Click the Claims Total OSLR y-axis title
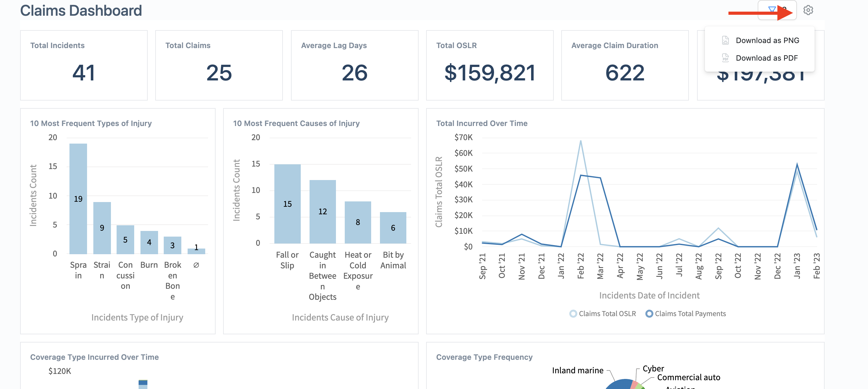868x389 pixels. [x=438, y=192]
